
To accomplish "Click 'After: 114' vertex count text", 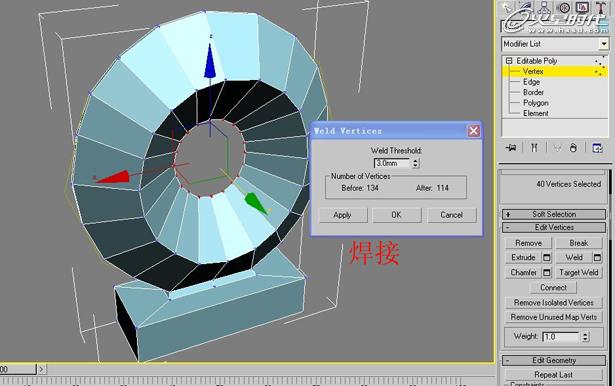I will tap(432, 188).
